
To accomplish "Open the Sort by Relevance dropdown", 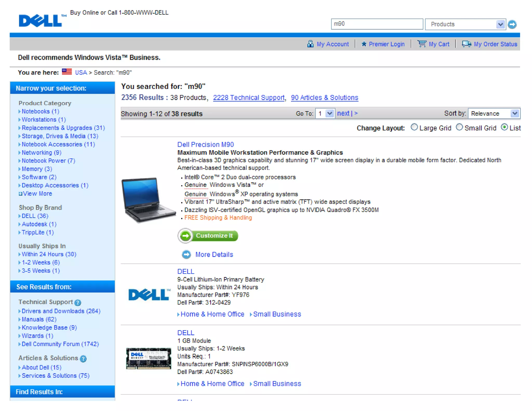I will pos(514,114).
